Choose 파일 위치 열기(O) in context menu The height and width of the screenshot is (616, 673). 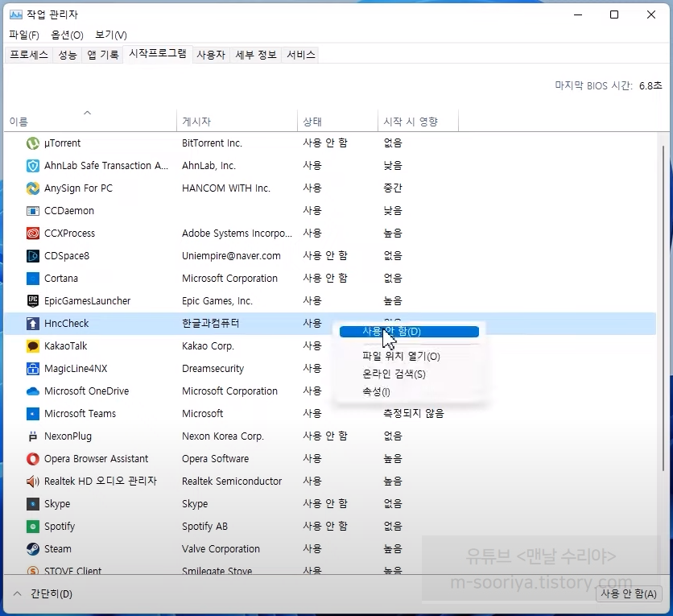[401, 356]
